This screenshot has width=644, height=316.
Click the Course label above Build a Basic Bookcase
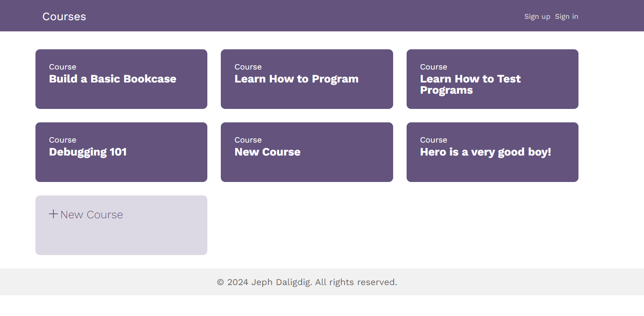coord(62,67)
